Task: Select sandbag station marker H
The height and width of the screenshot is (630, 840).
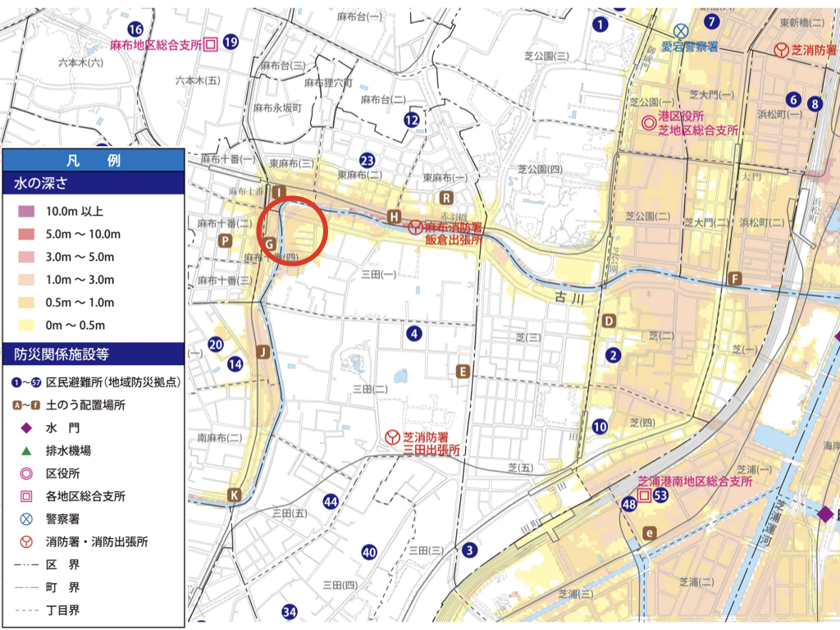Action: coord(395,217)
